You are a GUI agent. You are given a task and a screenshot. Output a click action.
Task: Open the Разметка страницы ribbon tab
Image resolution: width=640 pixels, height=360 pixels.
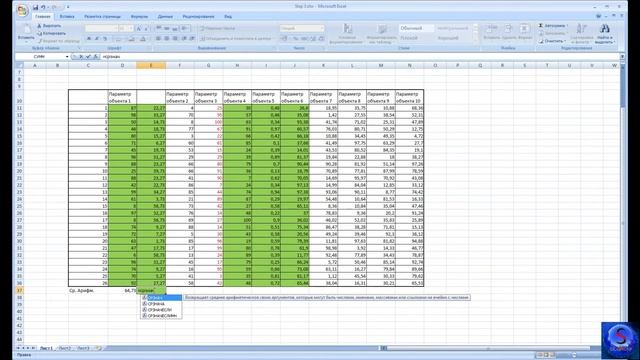[102, 17]
